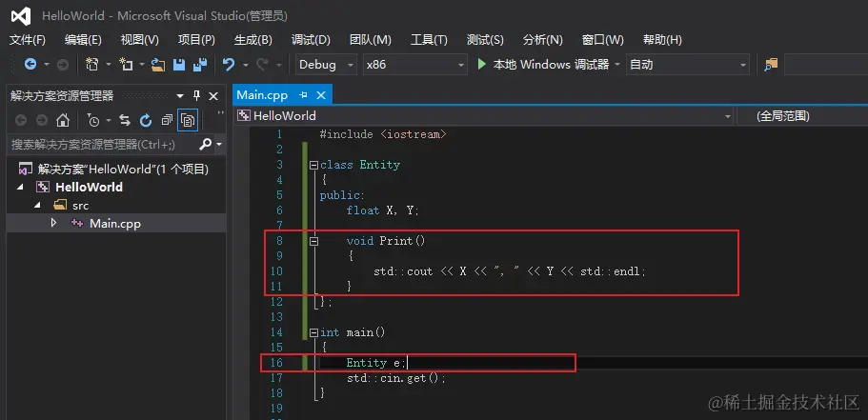Select the src folder
Viewport: 868px width, 420px height.
(80, 206)
